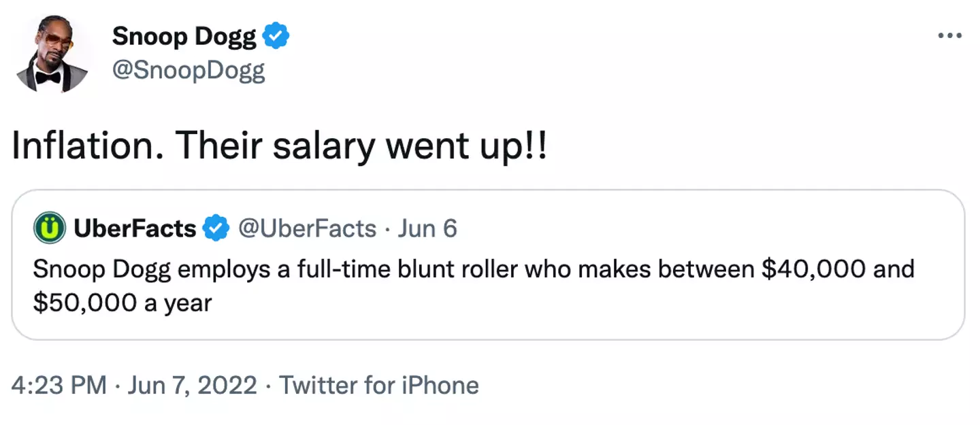This screenshot has width=980, height=425.
Task: Open Snoop Dogg's profile picture
Action: [x=54, y=54]
